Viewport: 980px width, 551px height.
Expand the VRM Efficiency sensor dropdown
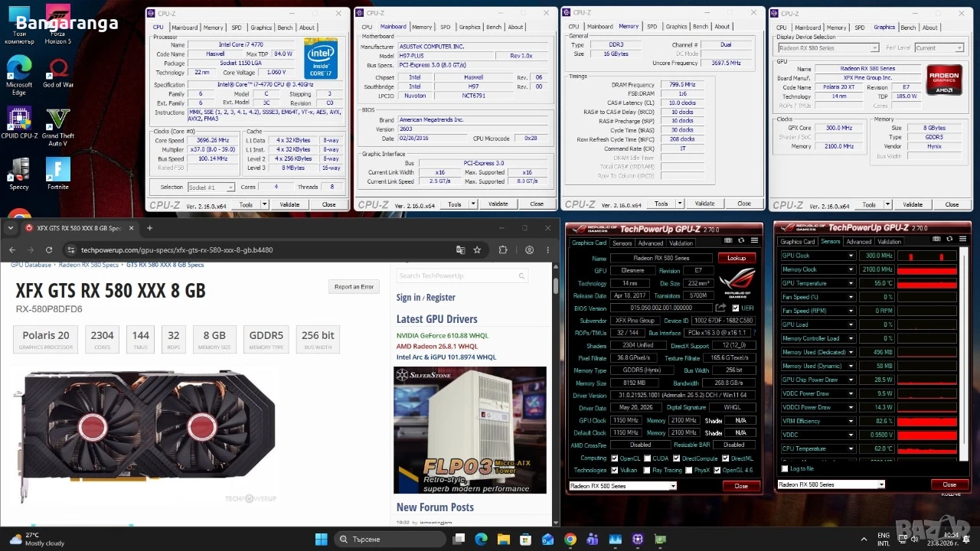[850, 421]
